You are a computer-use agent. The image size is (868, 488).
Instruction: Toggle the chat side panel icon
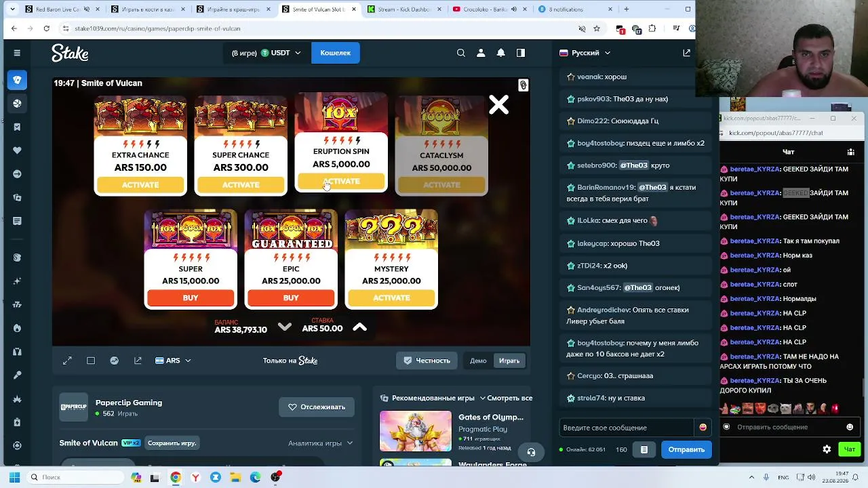(521, 53)
